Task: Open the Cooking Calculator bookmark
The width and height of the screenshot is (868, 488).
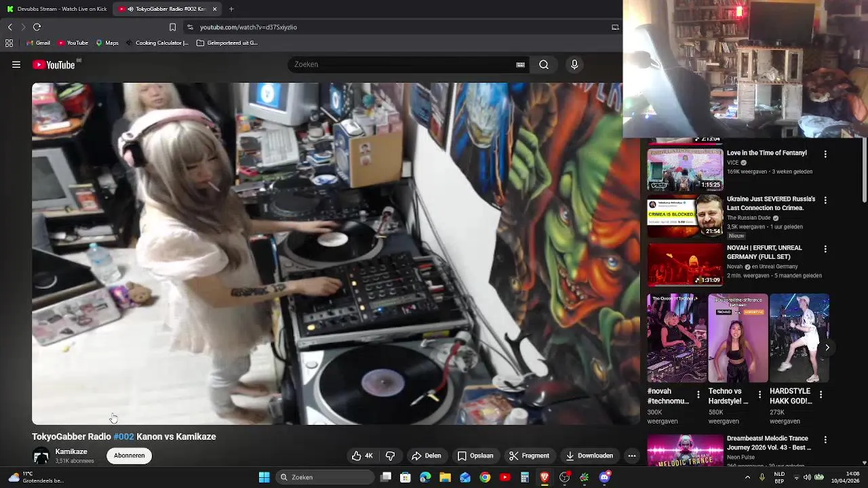Action: point(157,43)
